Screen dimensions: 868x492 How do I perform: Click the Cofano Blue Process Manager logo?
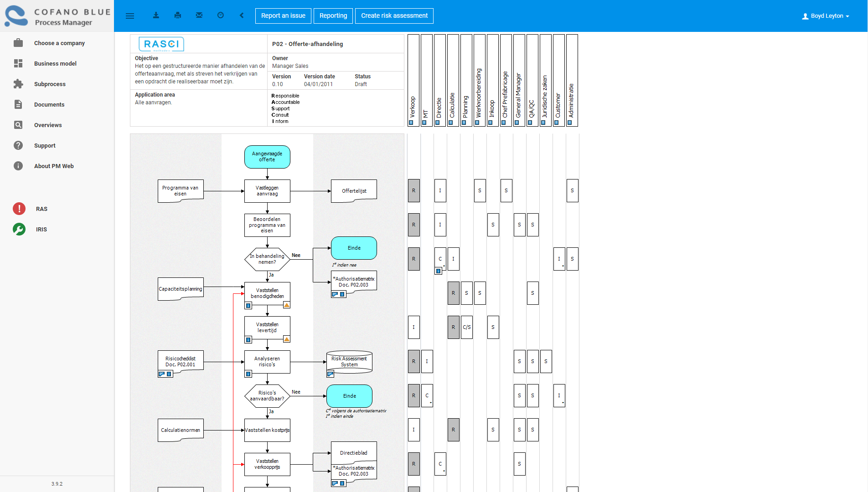[57, 16]
